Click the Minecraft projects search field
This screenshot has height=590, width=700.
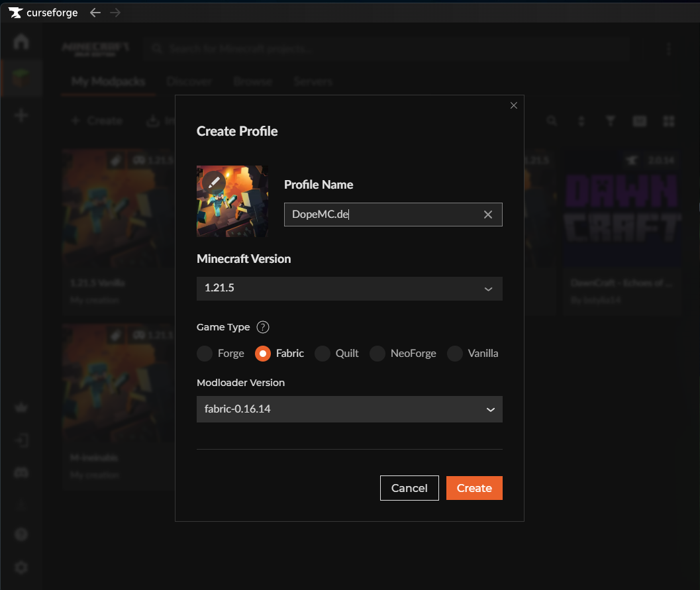(x=386, y=48)
